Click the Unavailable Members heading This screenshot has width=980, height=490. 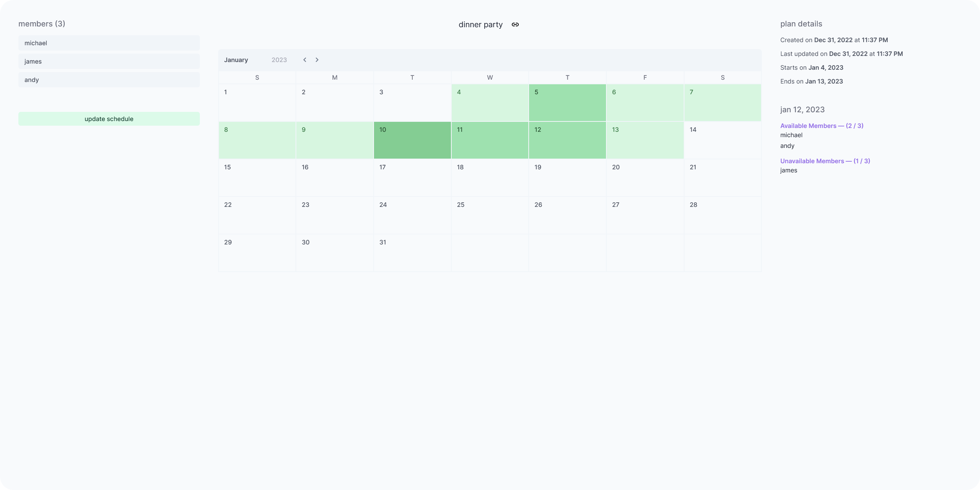coord(825,161)
